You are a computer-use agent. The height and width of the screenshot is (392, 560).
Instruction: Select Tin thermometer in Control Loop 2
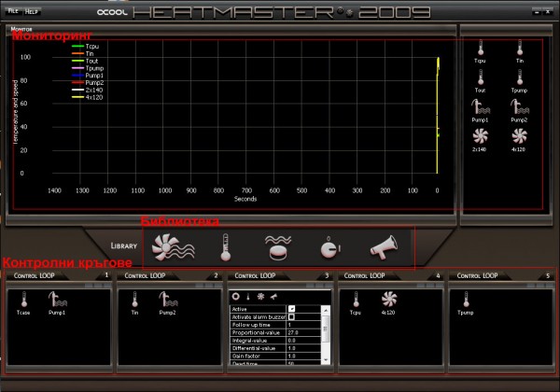[x=134, y=300]
